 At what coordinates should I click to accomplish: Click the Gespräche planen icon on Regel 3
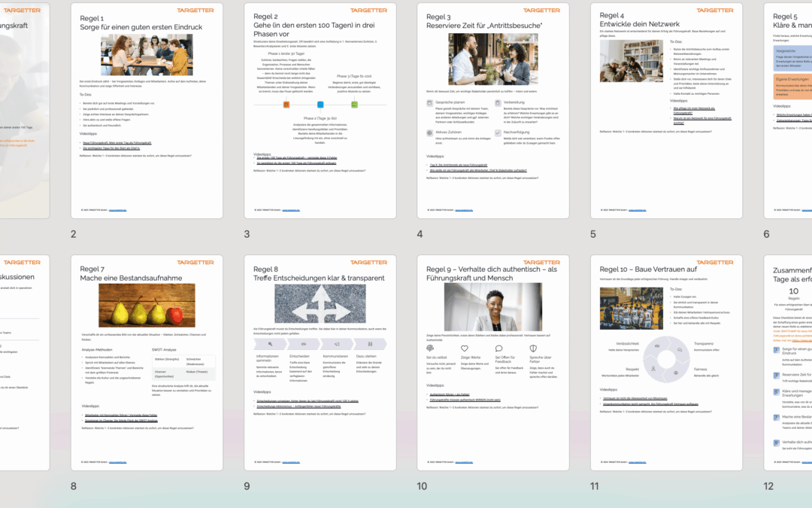pos(429,102)
